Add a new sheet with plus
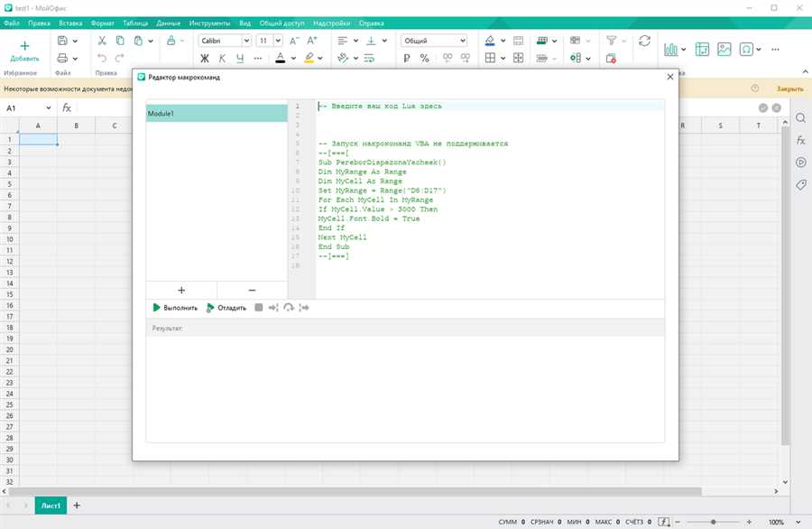 tap(77, 506)
